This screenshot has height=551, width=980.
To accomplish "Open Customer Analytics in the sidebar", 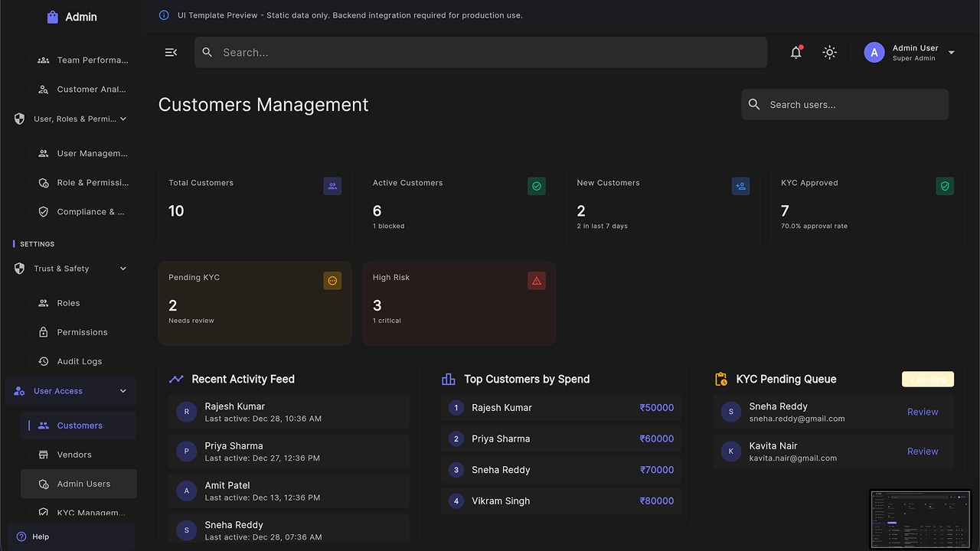I will [79, 90].
